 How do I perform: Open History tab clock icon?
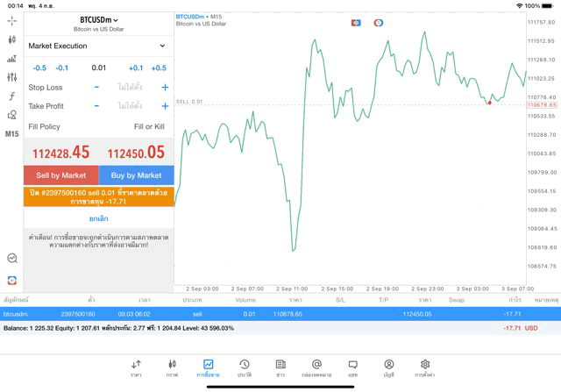(x=245, y=367)
